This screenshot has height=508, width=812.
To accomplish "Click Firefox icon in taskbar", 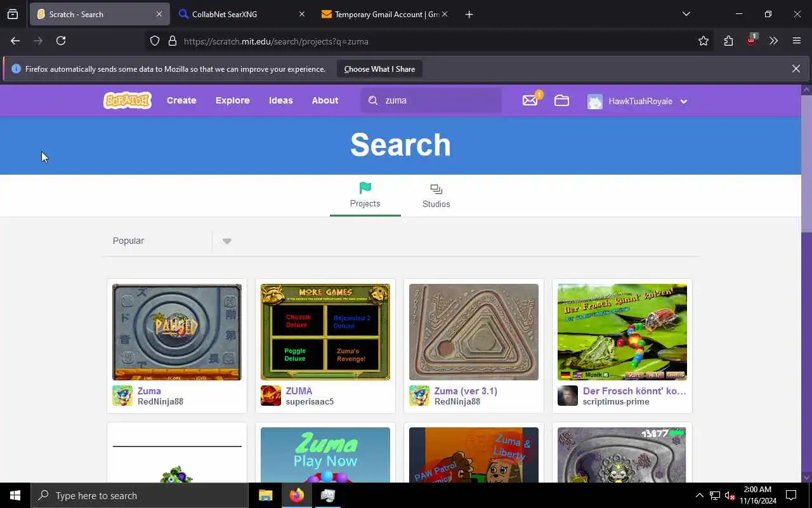I will click(x=296, y=495).
